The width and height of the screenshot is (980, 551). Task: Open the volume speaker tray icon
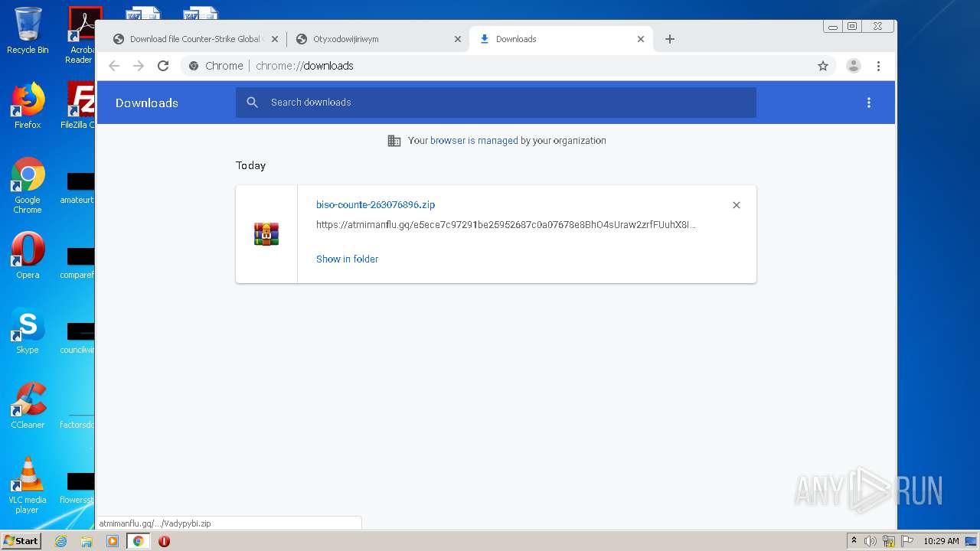coord(871,541)
